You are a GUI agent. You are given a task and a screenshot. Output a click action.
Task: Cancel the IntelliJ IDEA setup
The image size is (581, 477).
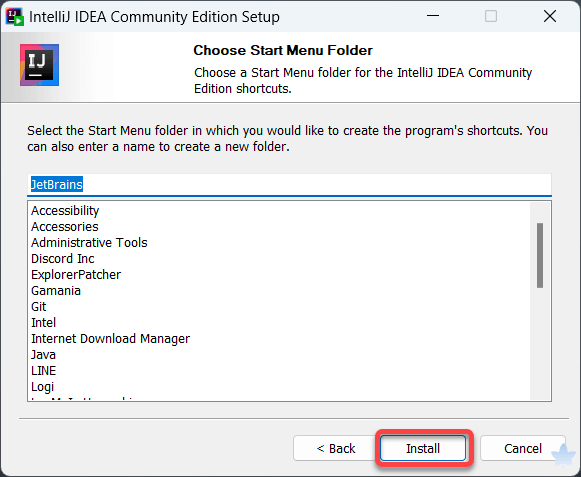pyautogui.click(x=522, y=448)
